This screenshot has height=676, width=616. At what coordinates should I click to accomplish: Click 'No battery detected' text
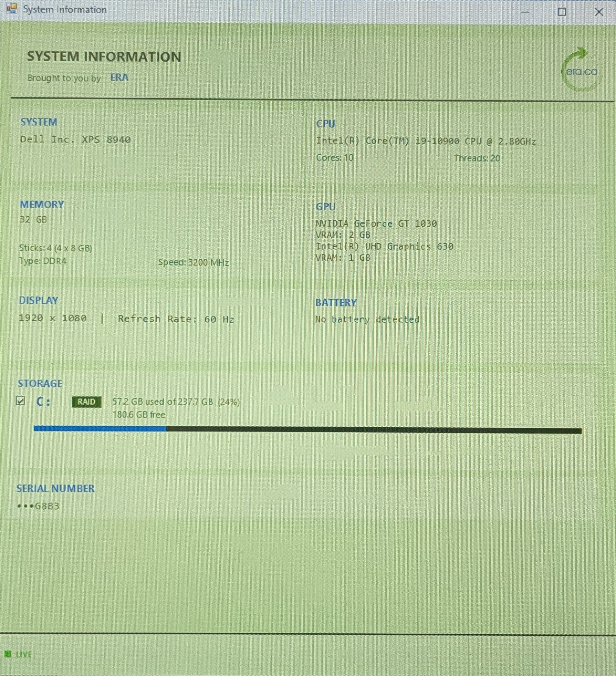point(367,319)
